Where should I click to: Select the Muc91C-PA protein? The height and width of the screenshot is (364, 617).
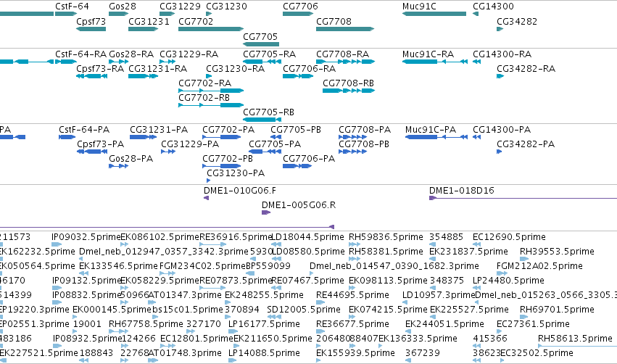(436, 137)
